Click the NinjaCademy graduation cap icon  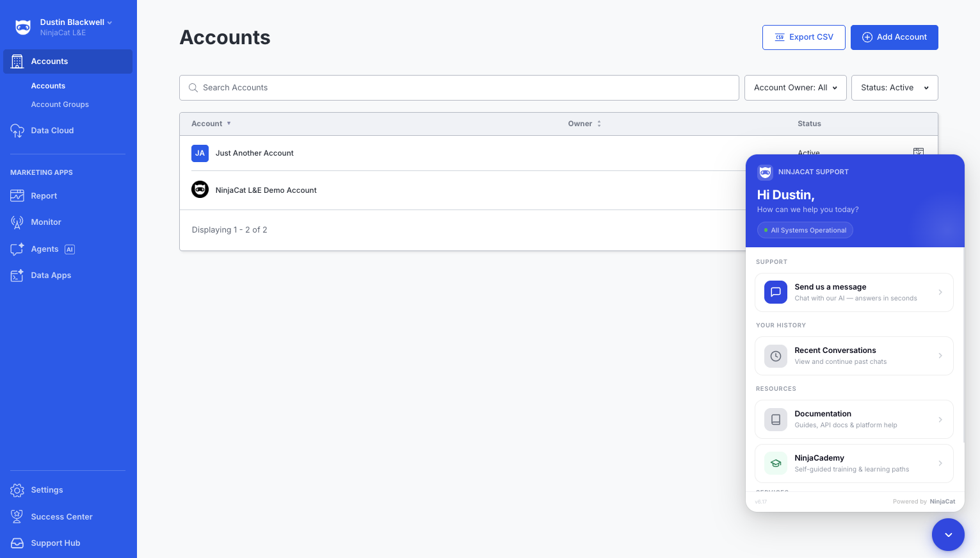(776, 463)
